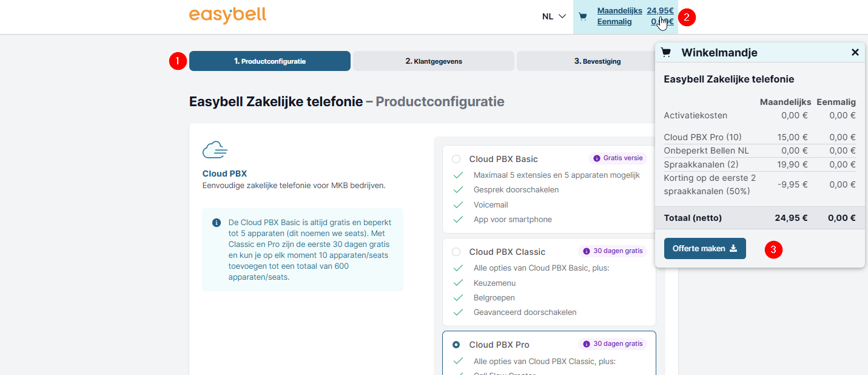Open step 1. Productconfiguratie

tap(270, 61)
